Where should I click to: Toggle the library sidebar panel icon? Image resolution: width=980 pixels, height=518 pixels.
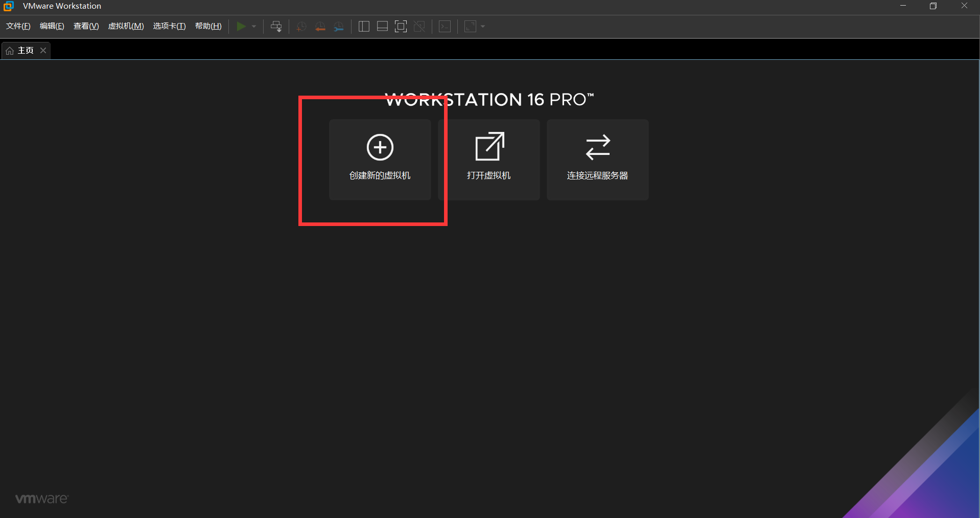364,27
